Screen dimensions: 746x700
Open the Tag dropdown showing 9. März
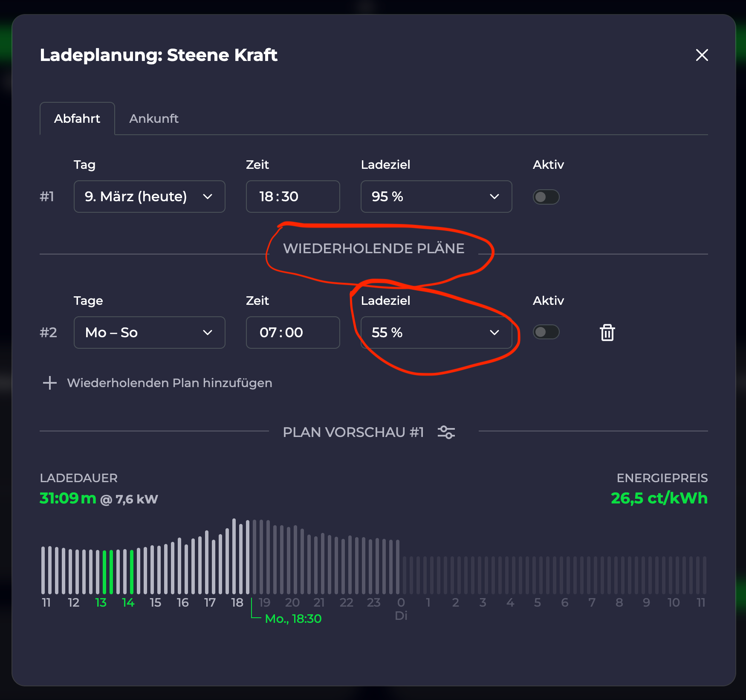tap(149, 197)
